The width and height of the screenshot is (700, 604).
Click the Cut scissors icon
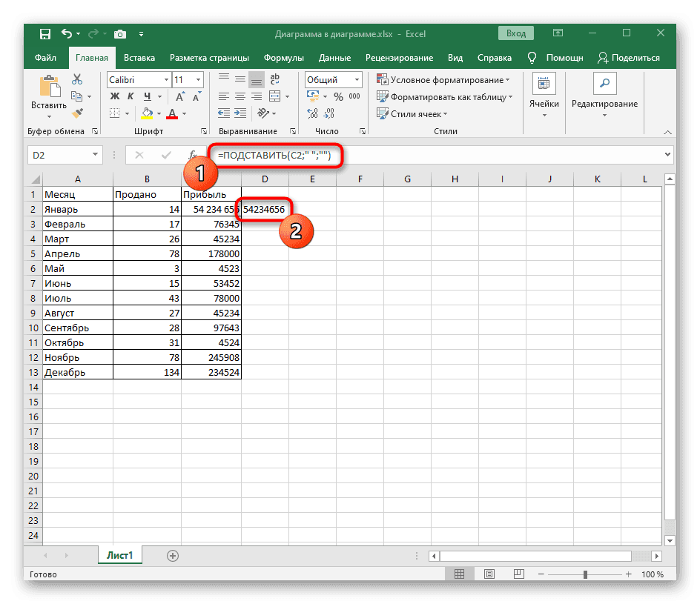pyautogui.click(x=77, y=80)
